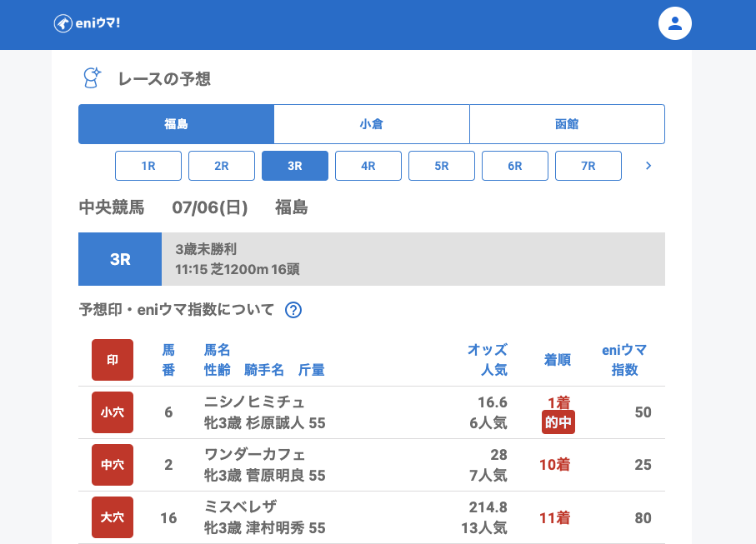Select the 福島 racecourse tab
The image size is (756, 544).
coord(176,124)
